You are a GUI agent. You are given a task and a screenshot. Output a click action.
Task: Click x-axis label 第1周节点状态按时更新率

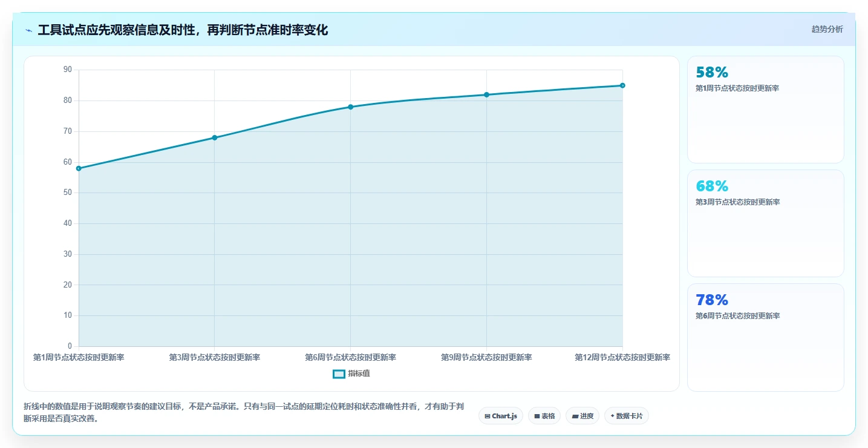click(x=79, y=358)
